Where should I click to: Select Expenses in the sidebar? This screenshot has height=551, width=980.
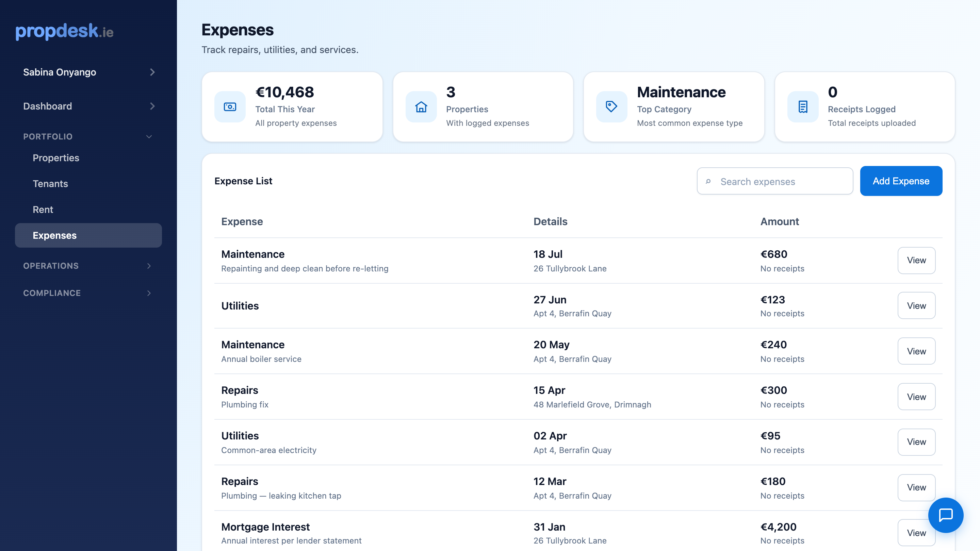[x=88, y=235]
